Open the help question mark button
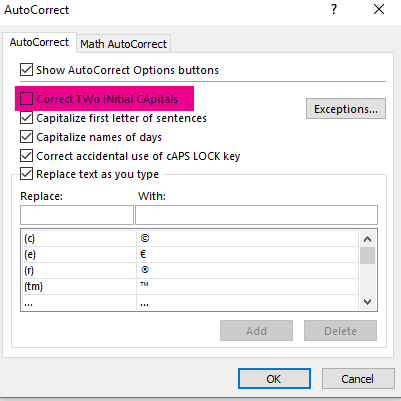The width and height of the screenshot is (401, 401). (x=334, y=9)
